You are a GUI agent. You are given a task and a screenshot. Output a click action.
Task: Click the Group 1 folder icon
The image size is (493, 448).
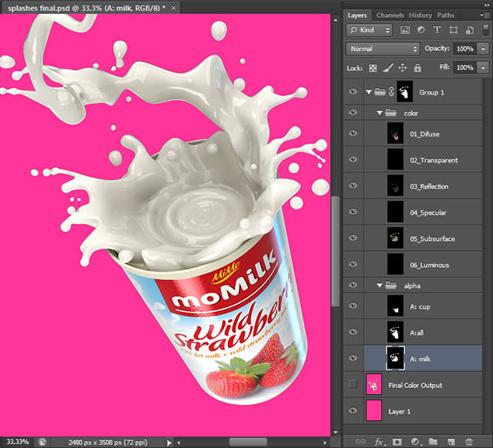tap(380, 92)
